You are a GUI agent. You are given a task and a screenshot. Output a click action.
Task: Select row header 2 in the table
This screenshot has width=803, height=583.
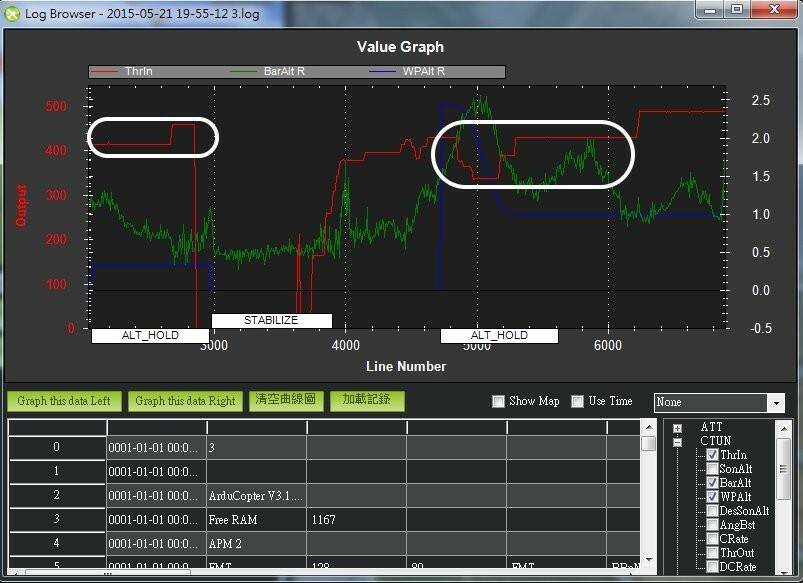click(x=57, y=495)
